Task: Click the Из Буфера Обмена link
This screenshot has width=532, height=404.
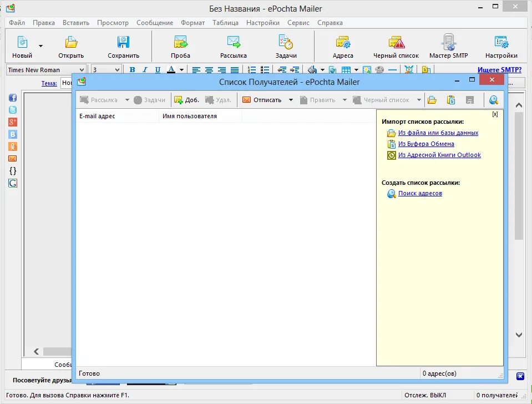Action: 426,144
